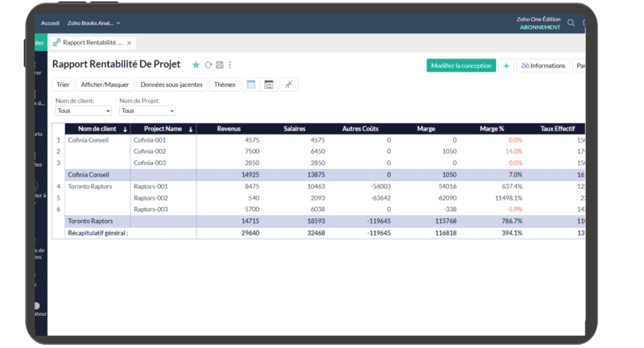Toggle sort on the Project Name column
Viewport: 644px width, 348px height.
click(x=191, y=129)
